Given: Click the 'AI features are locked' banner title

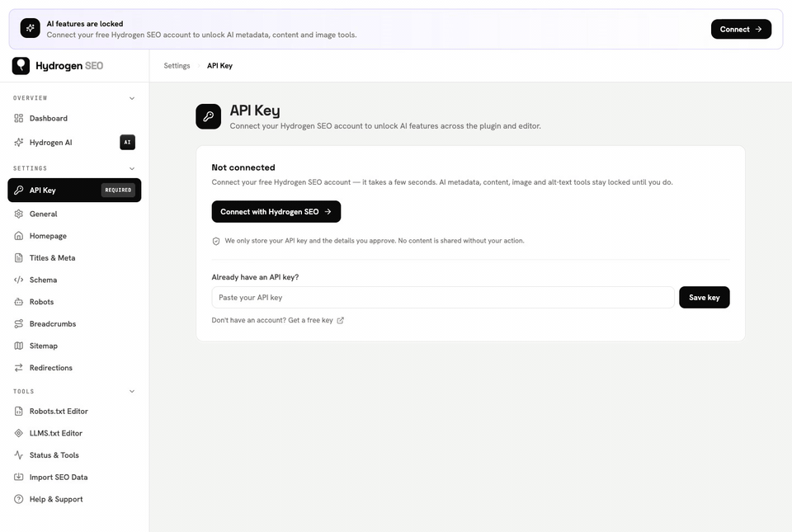Looking at the screenshot, I should pos(85,24).
